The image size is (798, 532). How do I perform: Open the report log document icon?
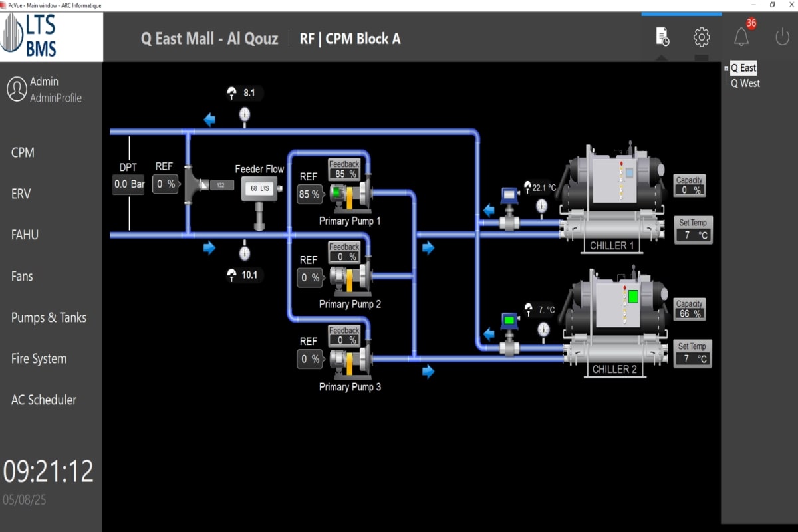(x=662, y=37)
